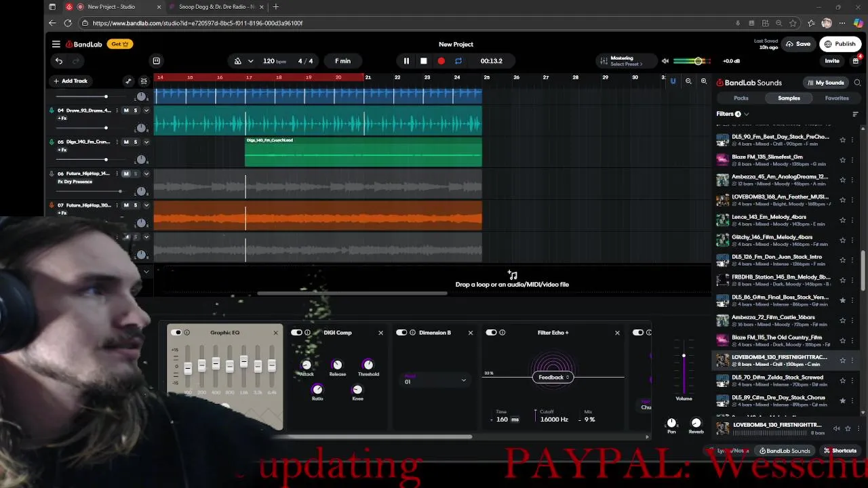This screenshot has width=868, height=488.
Task: Expand track 07 options chevron
Action: 146,205
